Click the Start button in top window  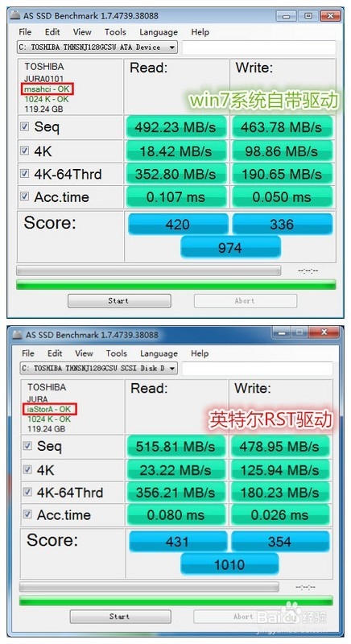coord(119,300)
